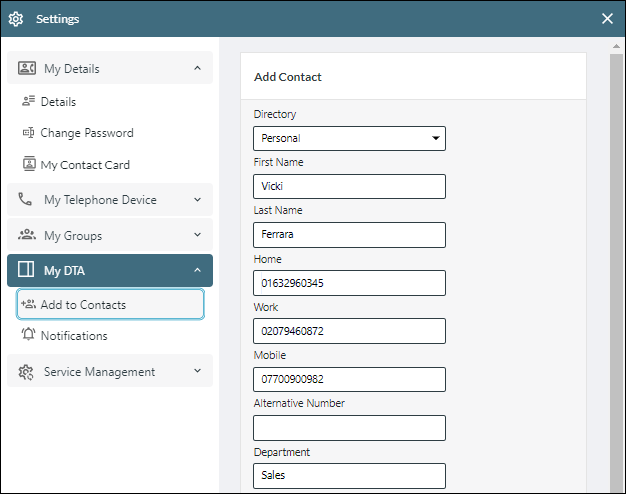Click the Details list icon
Viewport: 626px width, 494px height.
click(28, 101)
